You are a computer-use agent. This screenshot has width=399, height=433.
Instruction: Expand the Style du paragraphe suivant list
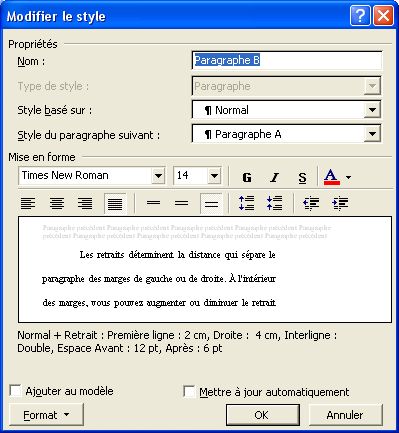click(x=372, y=134)
